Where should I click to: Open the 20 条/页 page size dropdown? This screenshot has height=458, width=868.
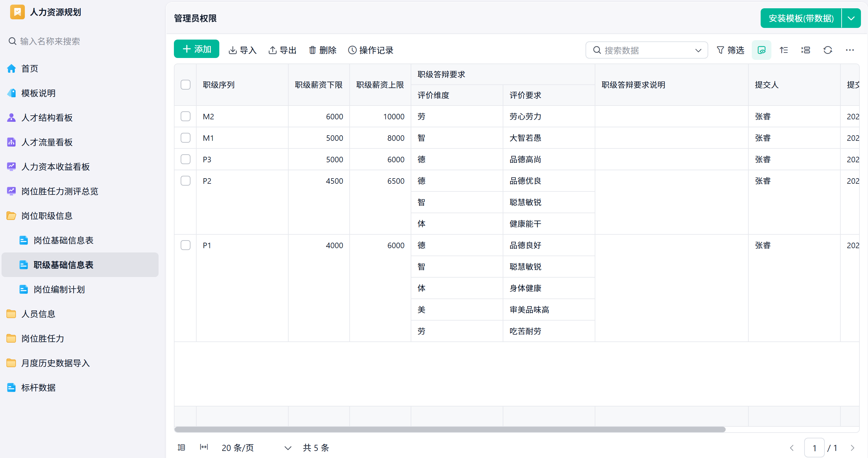tap(256, 448)
